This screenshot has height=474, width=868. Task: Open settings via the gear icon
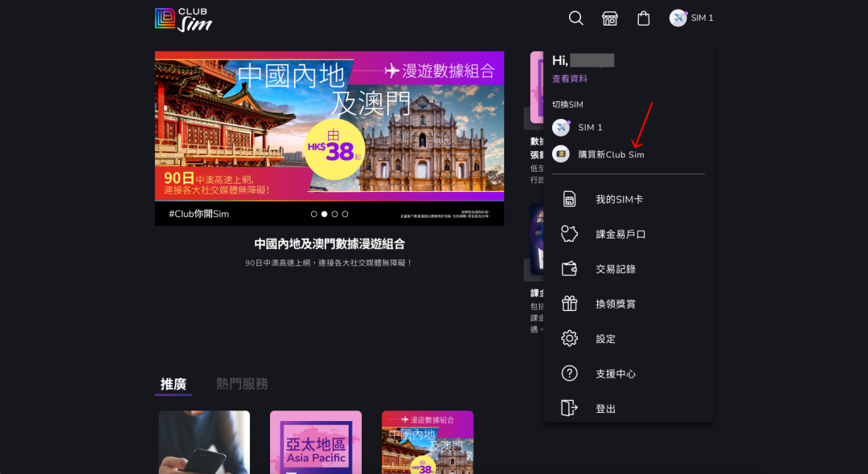tap(570, 338)
